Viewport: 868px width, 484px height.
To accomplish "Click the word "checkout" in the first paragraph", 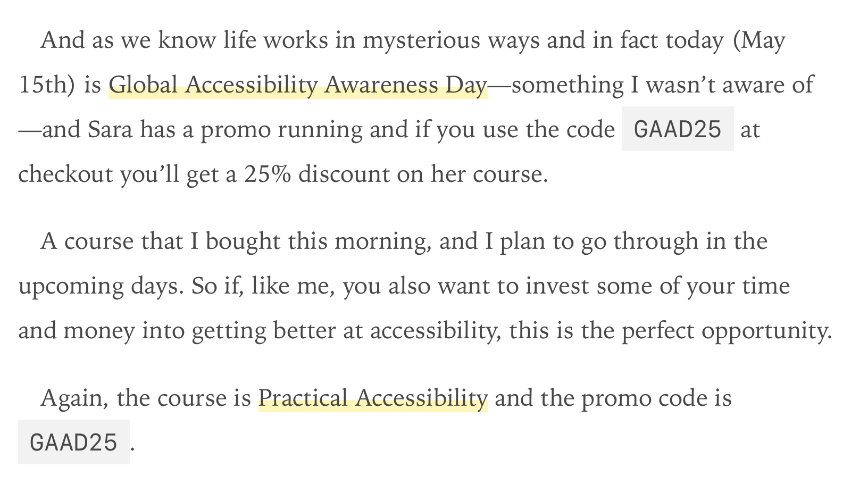I will click(65, 174).
